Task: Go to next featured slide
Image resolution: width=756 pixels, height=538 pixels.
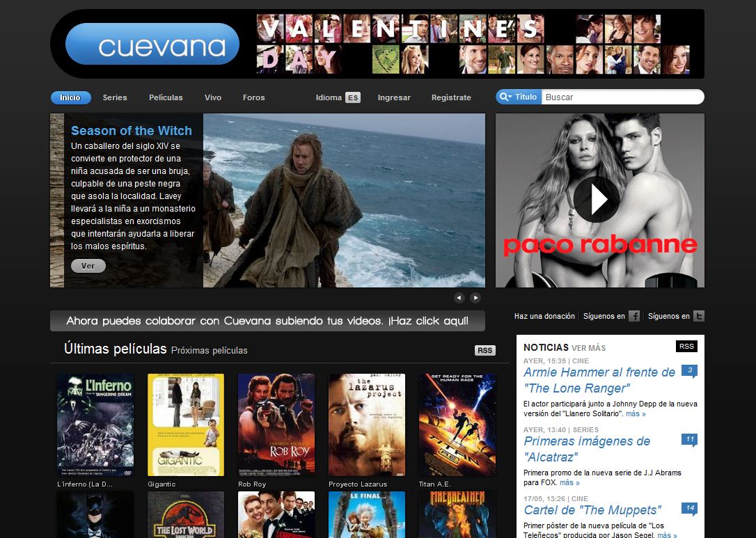Action: tap(475, 298)
